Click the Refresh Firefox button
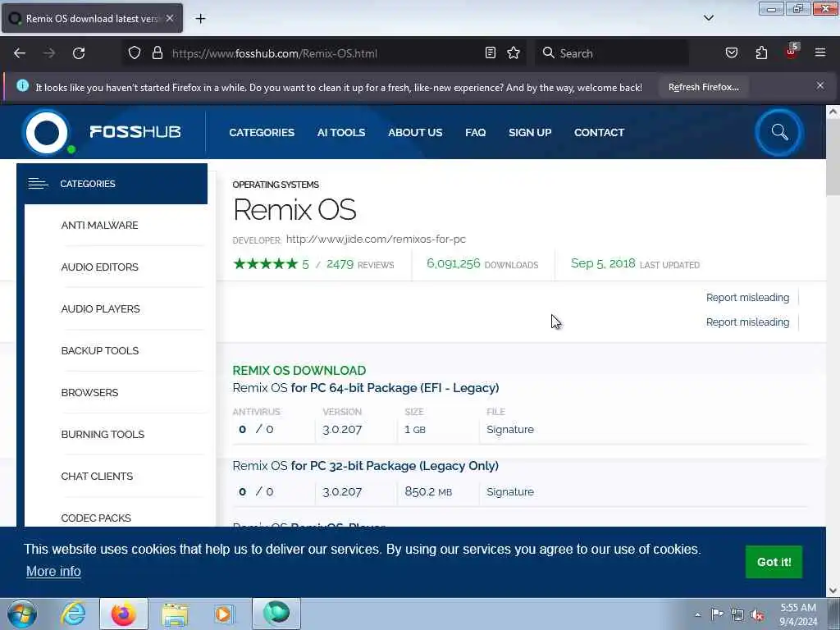 tap(703, 87)
